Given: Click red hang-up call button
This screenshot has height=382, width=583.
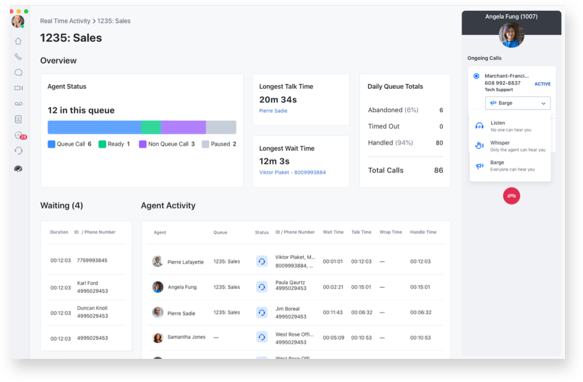Looking at the screenshot, I should click(x=511, y=196).
